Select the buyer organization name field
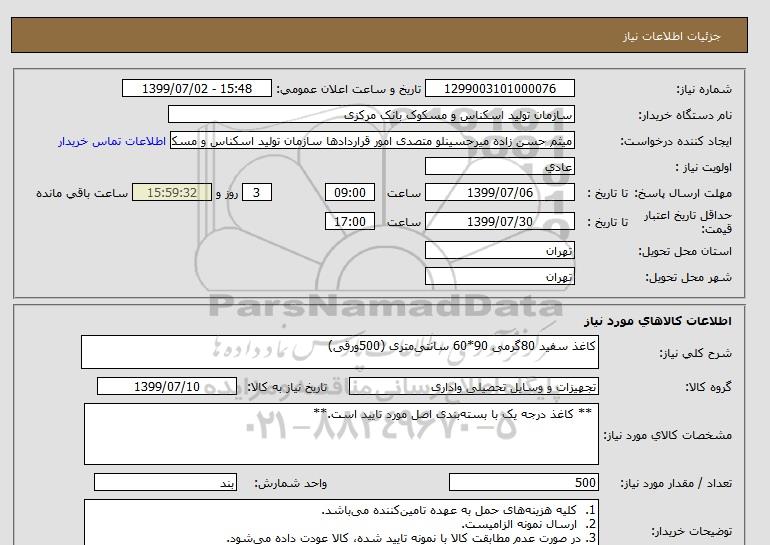The width and height of the screenshot is (770, 545). (371, 114)
